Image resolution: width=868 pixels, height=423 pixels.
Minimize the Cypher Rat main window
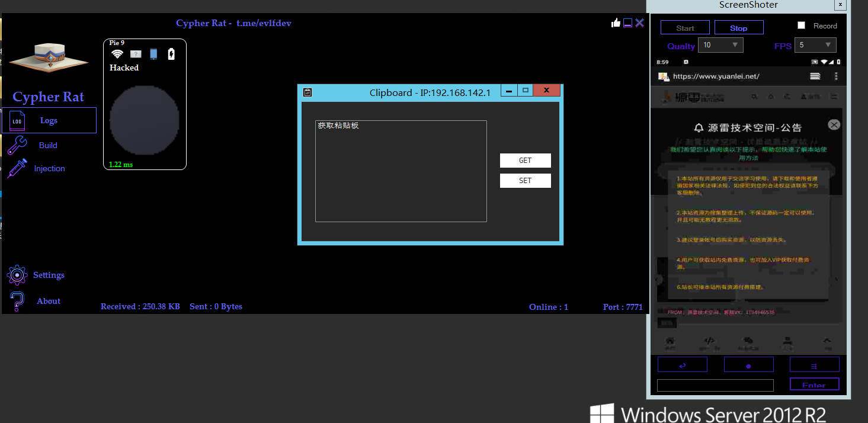point(628,23)
